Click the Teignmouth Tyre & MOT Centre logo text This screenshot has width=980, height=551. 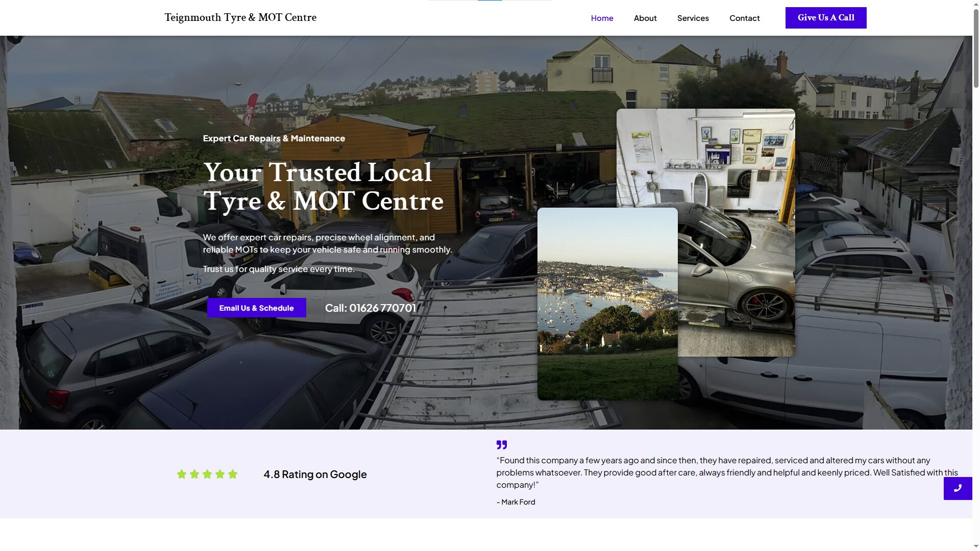(x=240, y=17)
